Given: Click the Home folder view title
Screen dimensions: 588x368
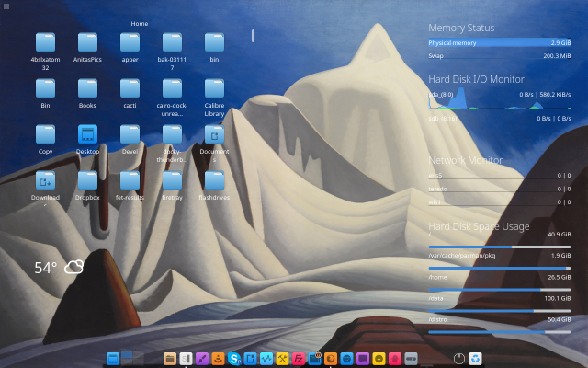Looking at the screenshot, I should [140, 23].
